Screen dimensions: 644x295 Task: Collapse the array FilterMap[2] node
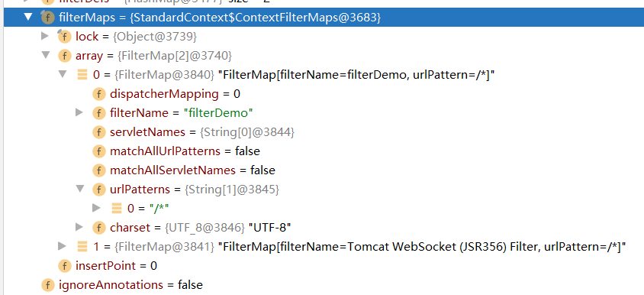pos(46,55)
